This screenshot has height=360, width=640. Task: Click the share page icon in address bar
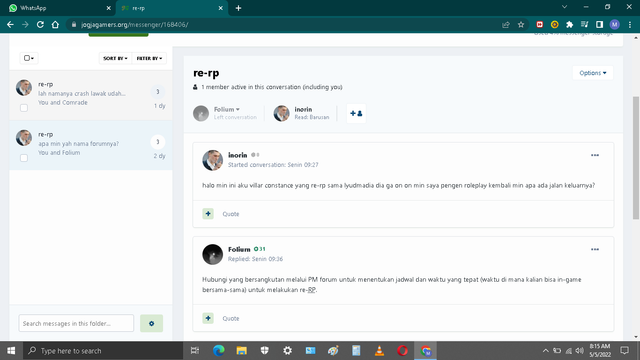click(506, 24)
